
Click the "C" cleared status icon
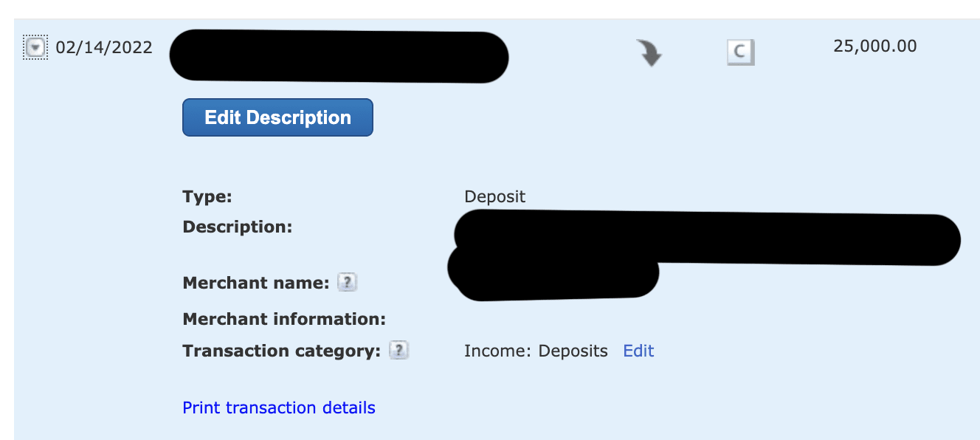tap(741, 52)
